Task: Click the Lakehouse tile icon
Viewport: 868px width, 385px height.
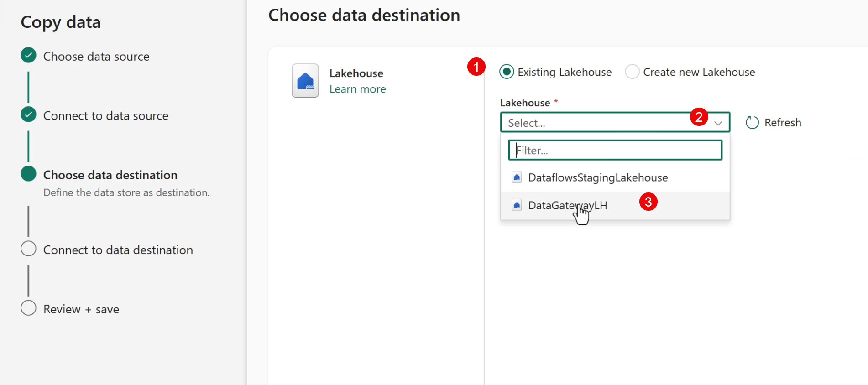Action: [305, 81]
